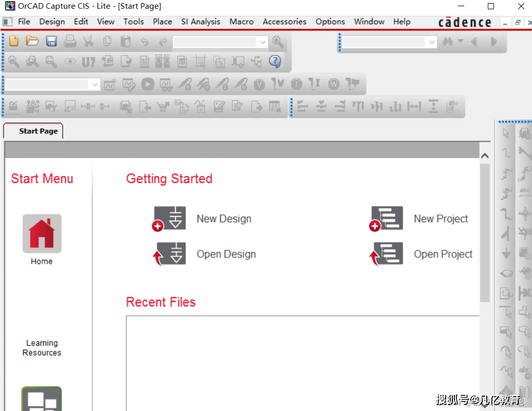The width and height of the screenshot is (532, 411).
Task: Click the Redo arrow icon
Action: (x=163, y=42)
